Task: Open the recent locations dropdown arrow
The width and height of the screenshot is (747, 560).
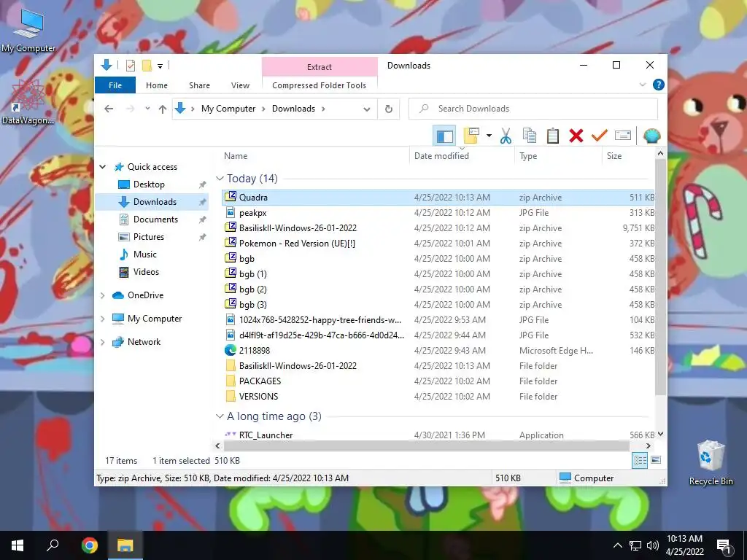Action: (147, 109)
